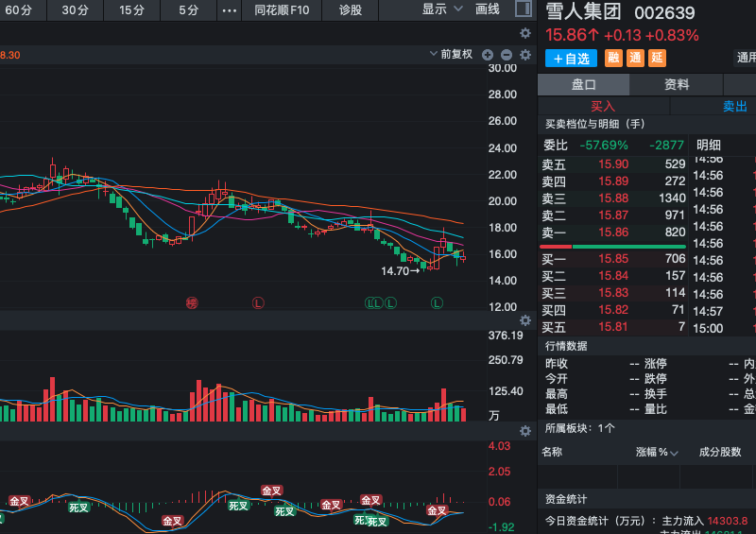Select 买五 price 15.81
This screenshot has width=756, height=534.
[613, 327]
